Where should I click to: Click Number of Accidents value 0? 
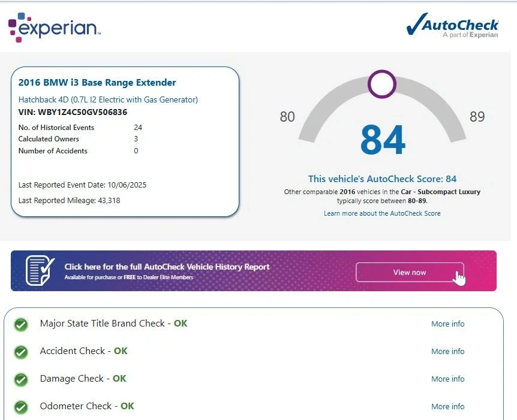tap(136, 151)
